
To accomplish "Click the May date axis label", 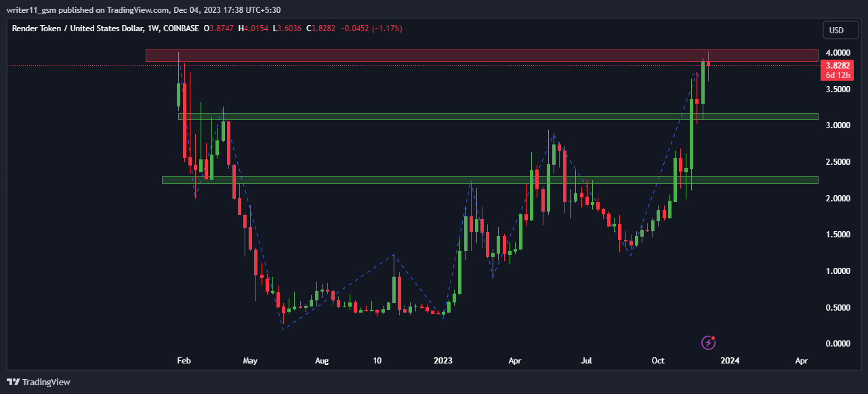I will click(250, 361).
